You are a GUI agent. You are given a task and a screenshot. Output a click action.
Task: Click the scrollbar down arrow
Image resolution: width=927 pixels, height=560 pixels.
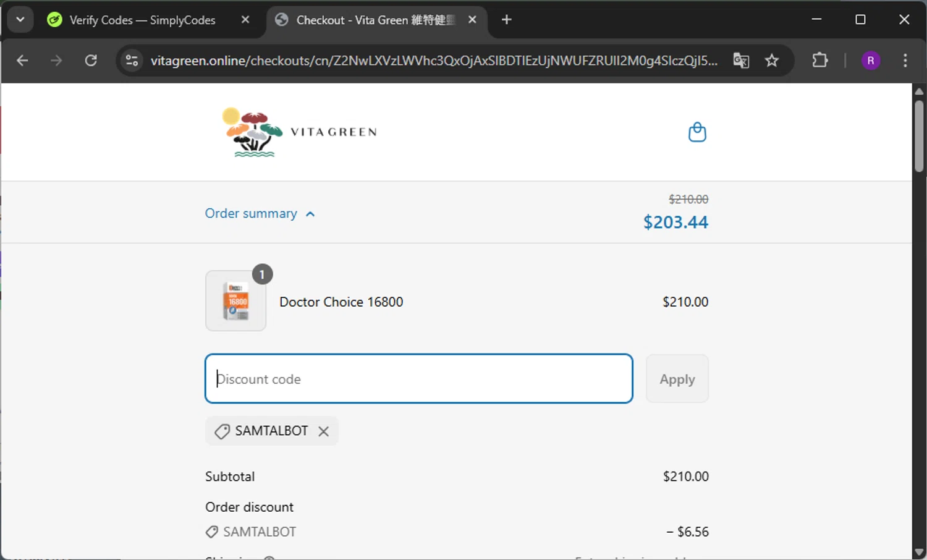[x=919, y=552]
